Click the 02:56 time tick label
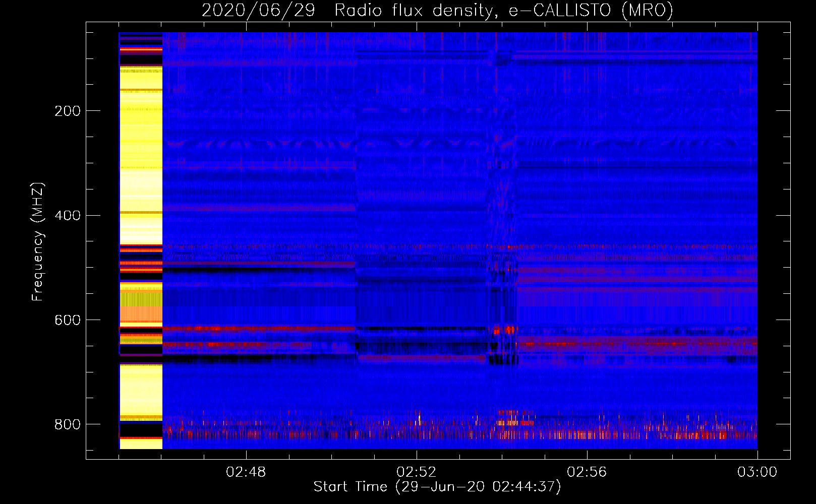Screen dimensions: 816x504 587,472
